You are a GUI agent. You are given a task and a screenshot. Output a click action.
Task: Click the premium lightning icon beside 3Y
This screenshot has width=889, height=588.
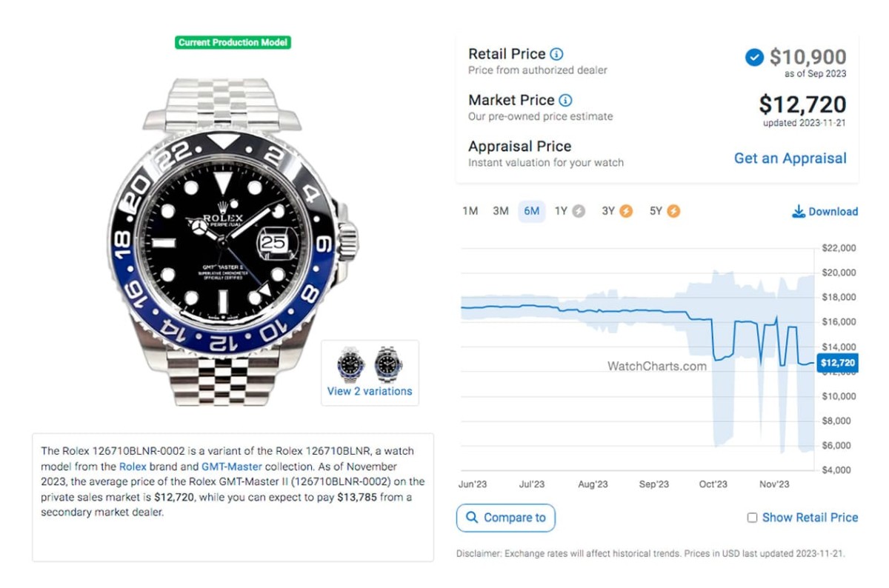pyautogui.click(x=626, y=211)
